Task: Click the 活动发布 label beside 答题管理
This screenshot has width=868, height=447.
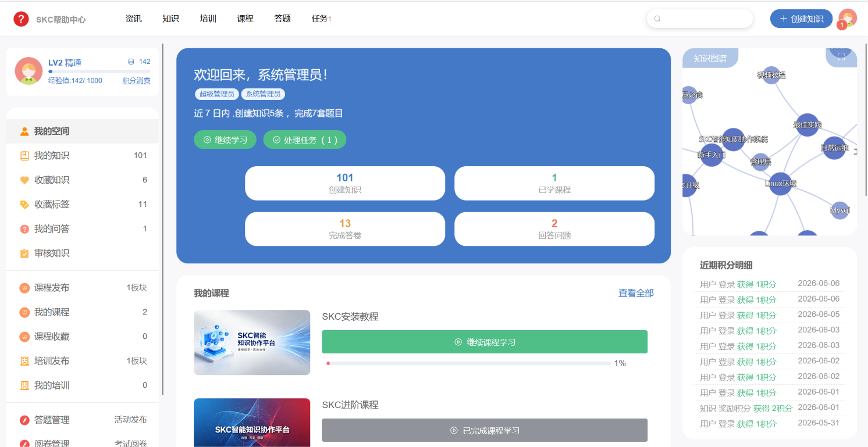Action: pyautogui.click(x=131, y=420)
